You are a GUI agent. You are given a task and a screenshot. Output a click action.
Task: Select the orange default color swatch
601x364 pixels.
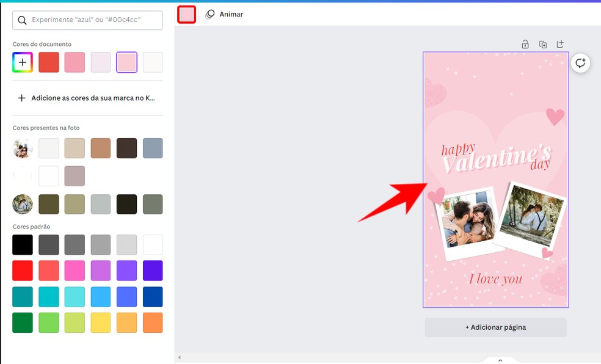click(153, 322)
